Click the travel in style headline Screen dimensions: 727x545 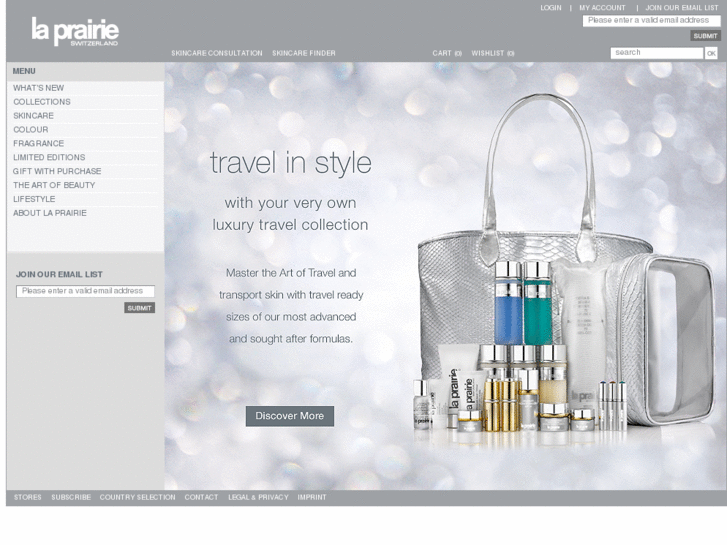point(291,163)
